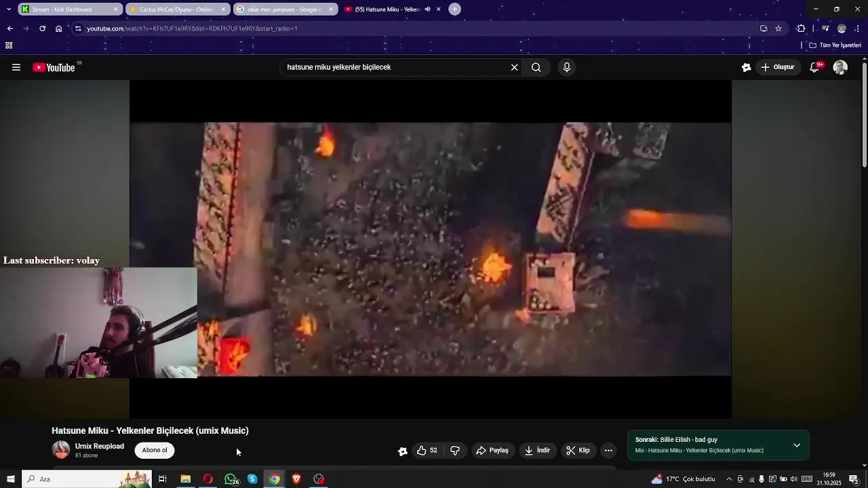
Task: Go forward in browser history
Action: (x=26, y=28)
